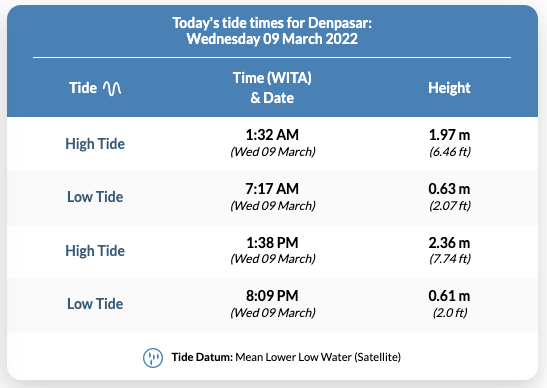Click the 1:38 PM time entry
547x388 pixels.
pyautogui.click(x=272, y=243)
